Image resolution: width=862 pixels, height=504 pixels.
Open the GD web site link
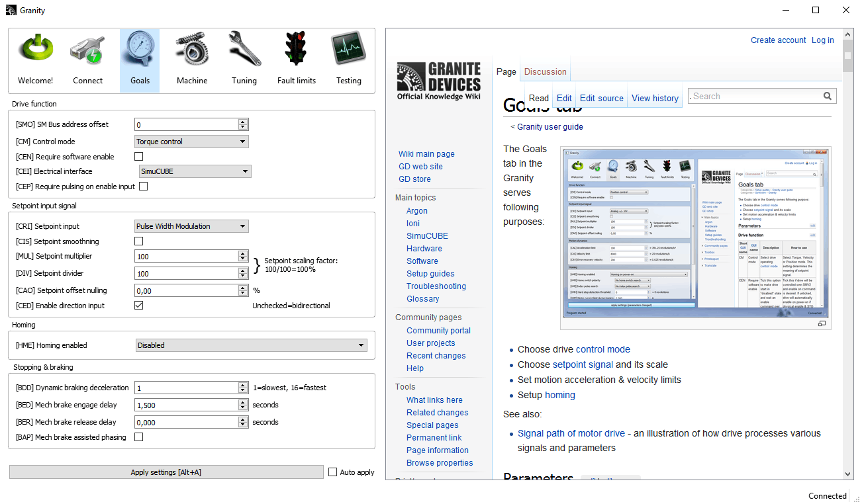[420, 167]
